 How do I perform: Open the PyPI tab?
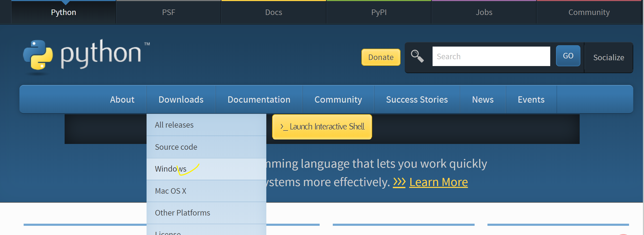point(379,12)
